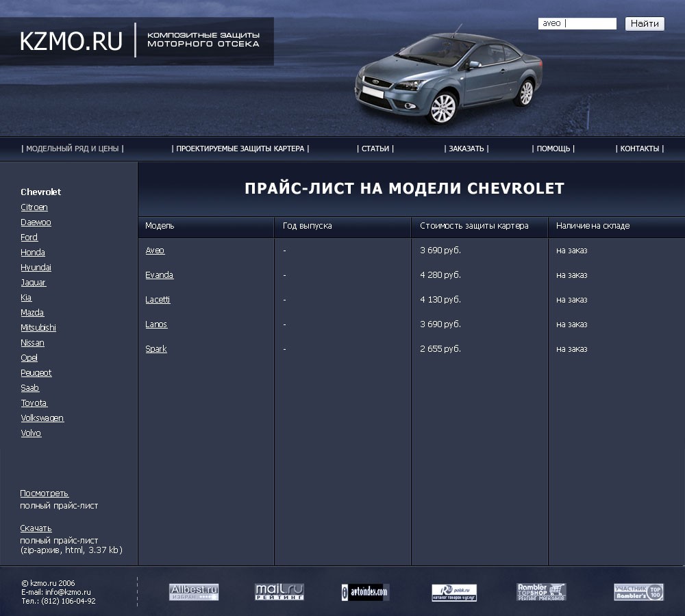685x616 pixels.
Task: Open Модельный ряд и цены menu
Action: [73, 149]
